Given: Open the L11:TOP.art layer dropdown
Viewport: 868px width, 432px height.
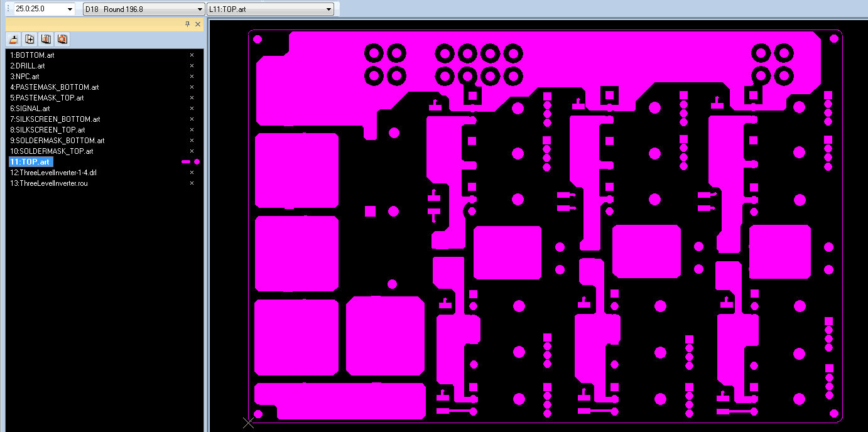Looking at the screenshot, I should point(329,9).
